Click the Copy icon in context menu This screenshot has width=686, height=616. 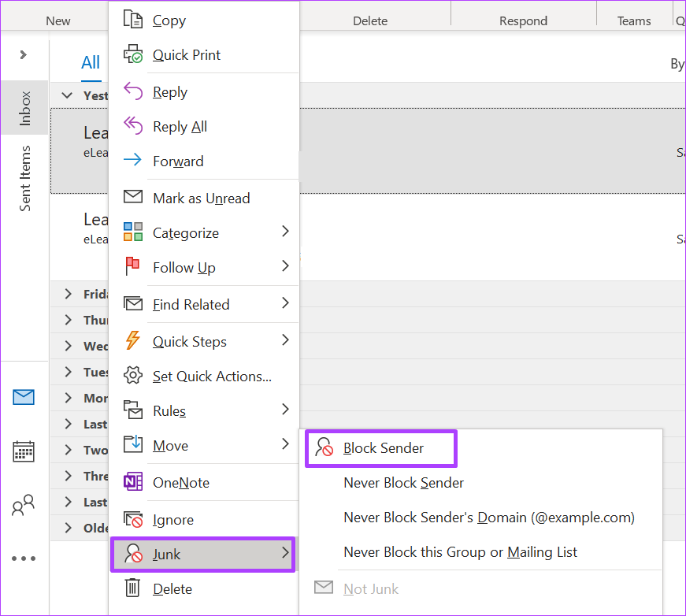pos(132,19)
